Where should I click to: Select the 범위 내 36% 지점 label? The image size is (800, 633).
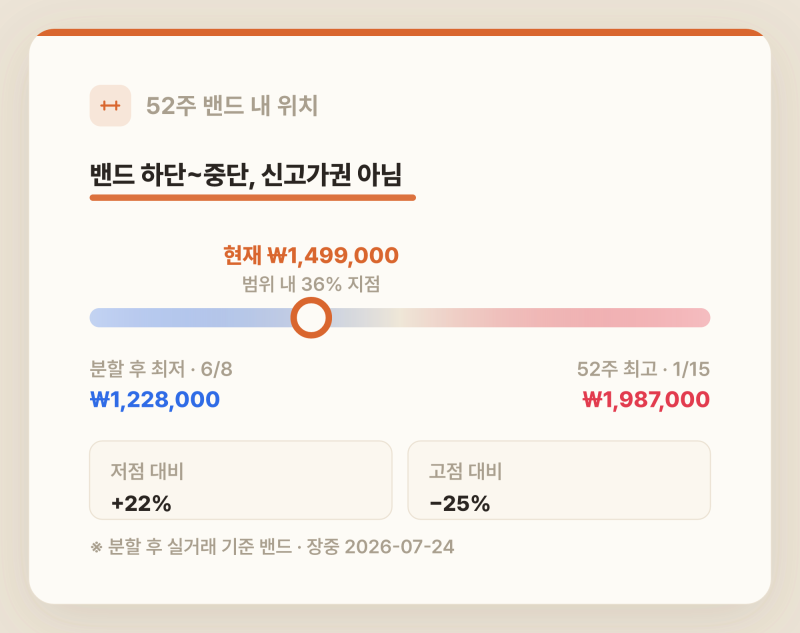tap(311, 284)
